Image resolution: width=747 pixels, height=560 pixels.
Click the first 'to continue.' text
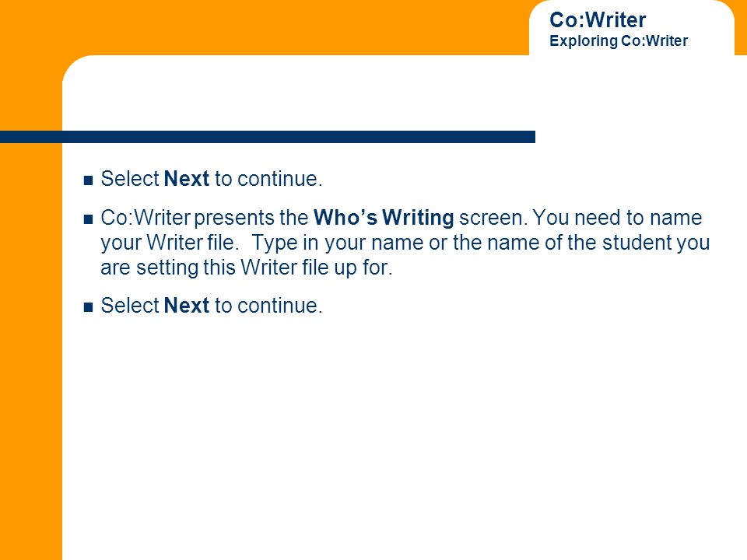pos(268,179)
